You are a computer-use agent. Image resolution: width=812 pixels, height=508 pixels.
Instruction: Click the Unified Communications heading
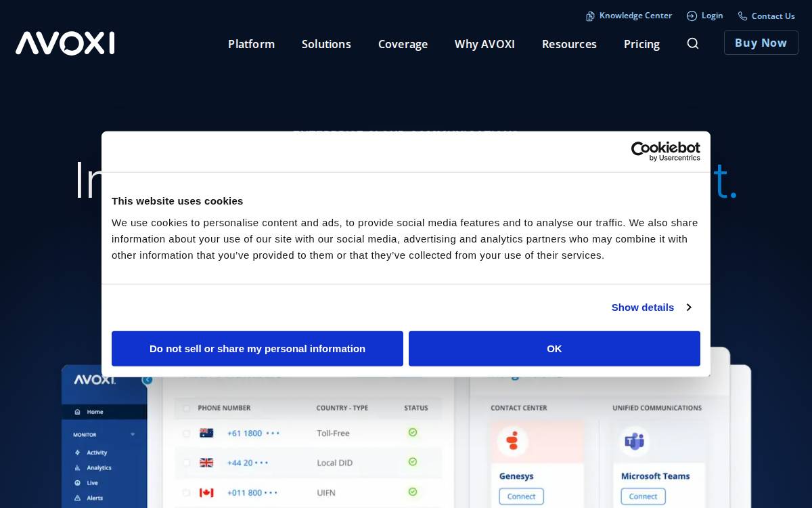[657, 408]
